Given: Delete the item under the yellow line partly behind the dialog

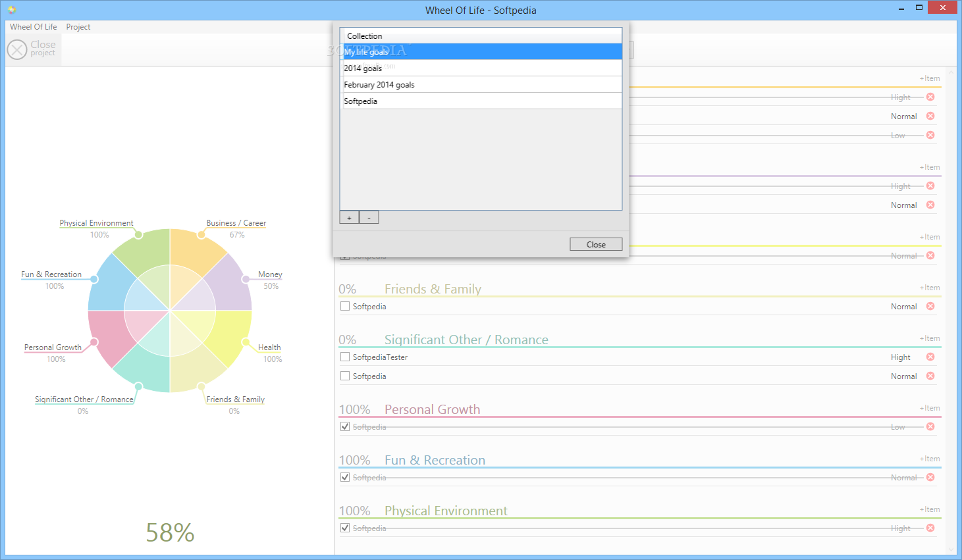Looking at the screenshot, I should click(x=930, y=255).
